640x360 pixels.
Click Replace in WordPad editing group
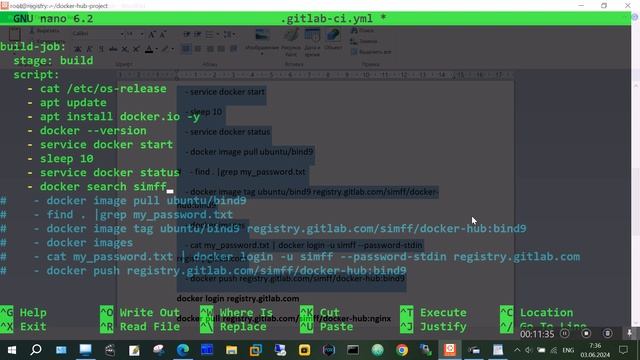click(364, 41)
